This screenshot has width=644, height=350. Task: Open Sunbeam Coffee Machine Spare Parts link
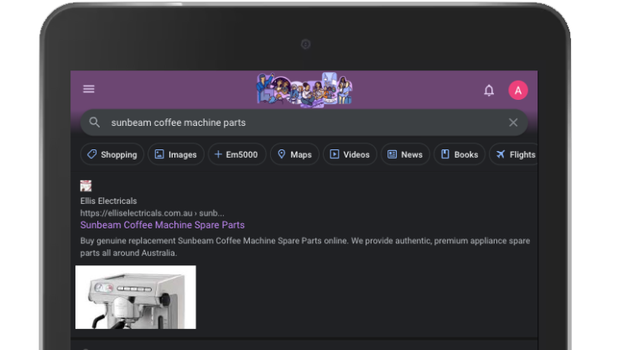[x=162, y=225]
